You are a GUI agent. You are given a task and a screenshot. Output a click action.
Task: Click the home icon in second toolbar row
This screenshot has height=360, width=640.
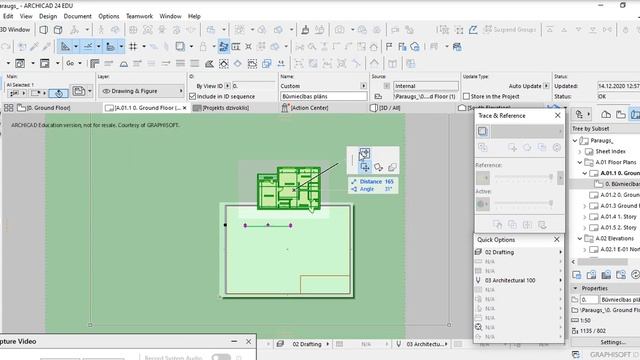pos(373,47)
